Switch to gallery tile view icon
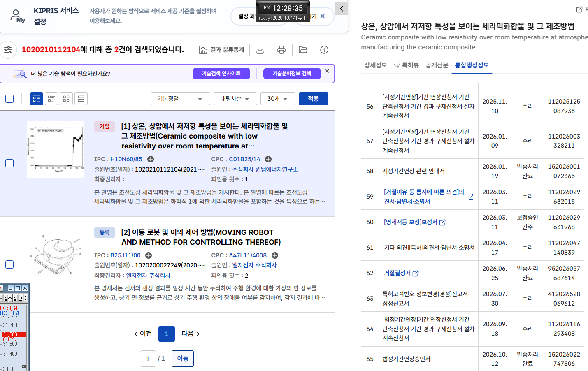The height and width of the screenshot is (371, 588). tap(81, 99)
